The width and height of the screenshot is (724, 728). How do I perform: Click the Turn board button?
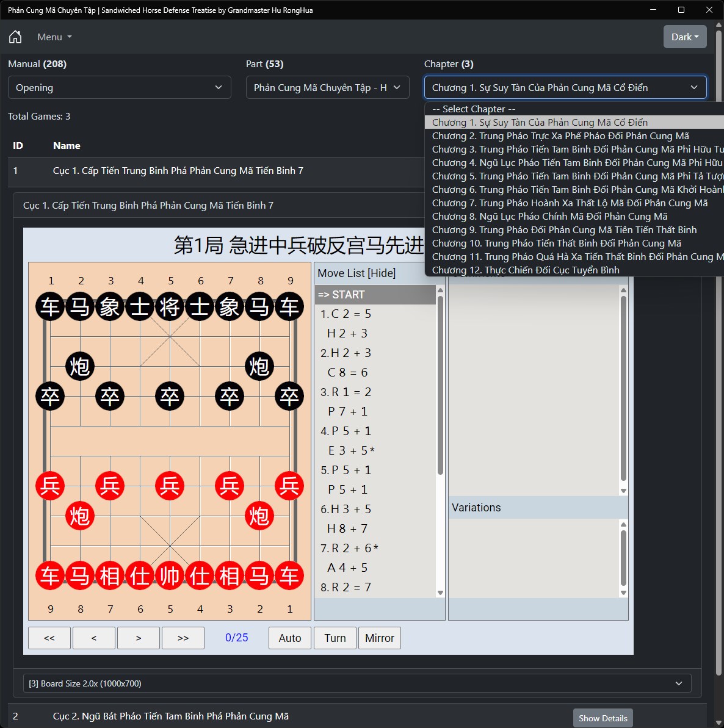click(x=335, y=638)
